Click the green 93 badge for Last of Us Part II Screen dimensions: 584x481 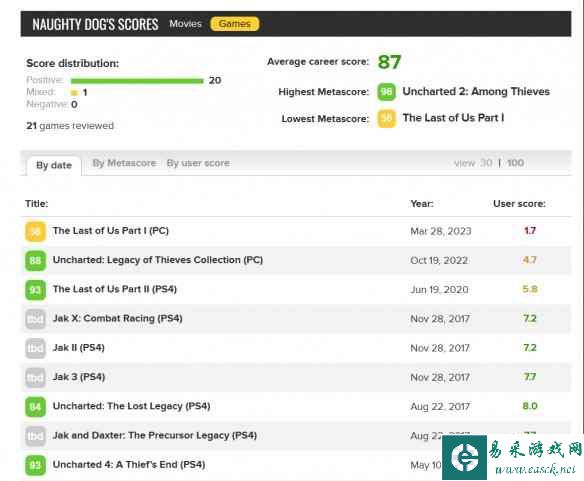(x=35, y=290)
